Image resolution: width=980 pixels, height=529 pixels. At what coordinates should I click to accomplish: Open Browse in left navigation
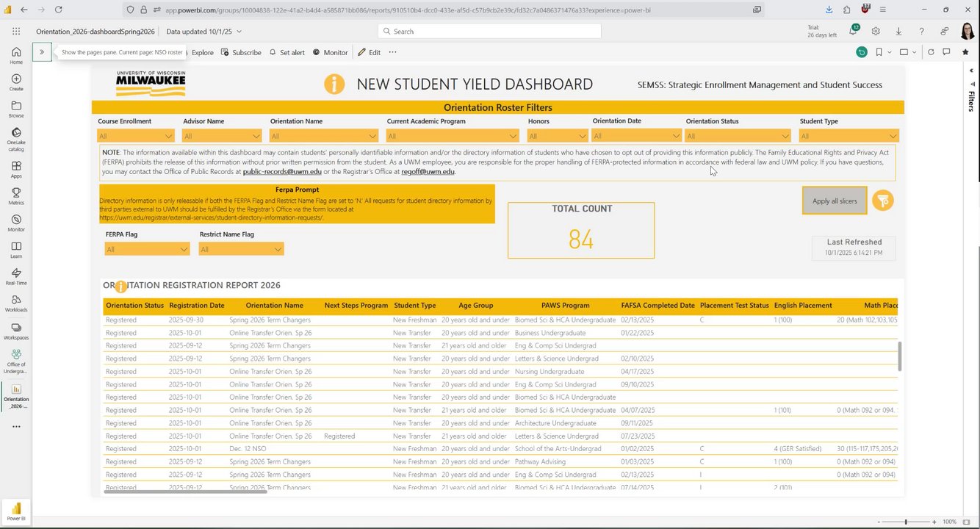tap(16, 109)
